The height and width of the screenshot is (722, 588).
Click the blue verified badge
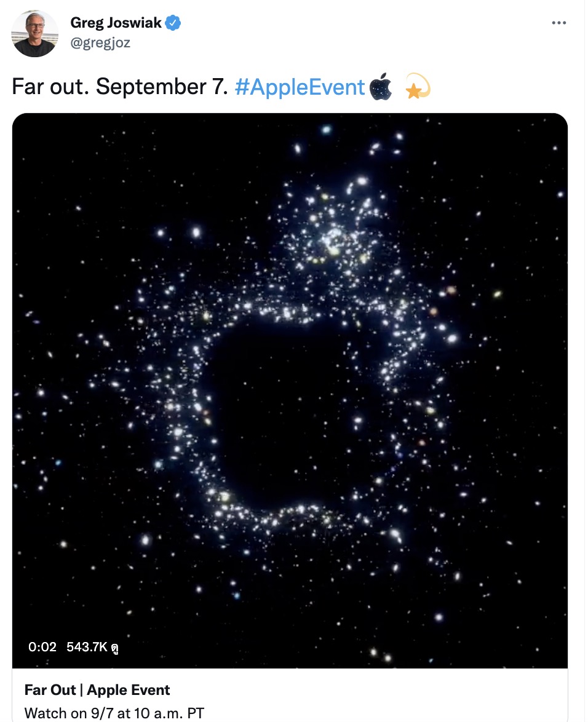[x=174, y=24]
